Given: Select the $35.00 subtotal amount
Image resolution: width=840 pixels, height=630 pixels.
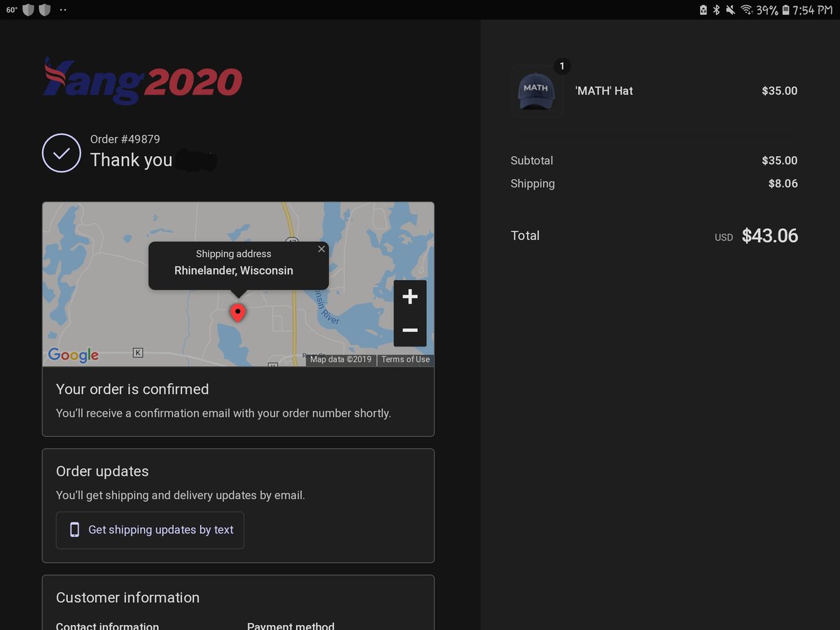Looking at the screenshot, I should coord(780,160).
